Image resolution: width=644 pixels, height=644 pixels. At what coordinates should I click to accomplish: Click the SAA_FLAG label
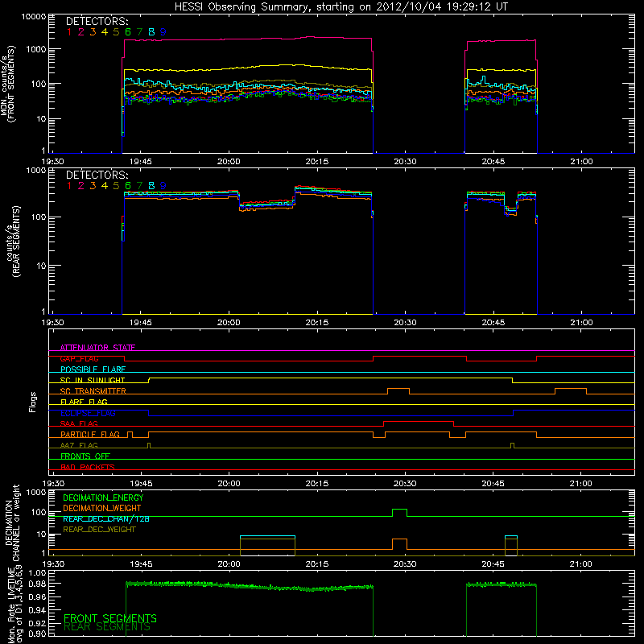point(79,423)
